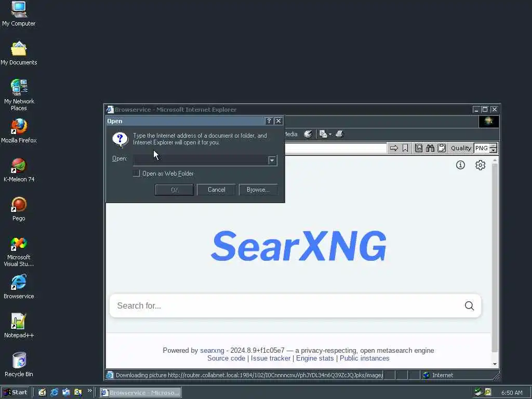Click the Browservice address bar field
Viewport: 532px width, 399px height.
[336, 148]
